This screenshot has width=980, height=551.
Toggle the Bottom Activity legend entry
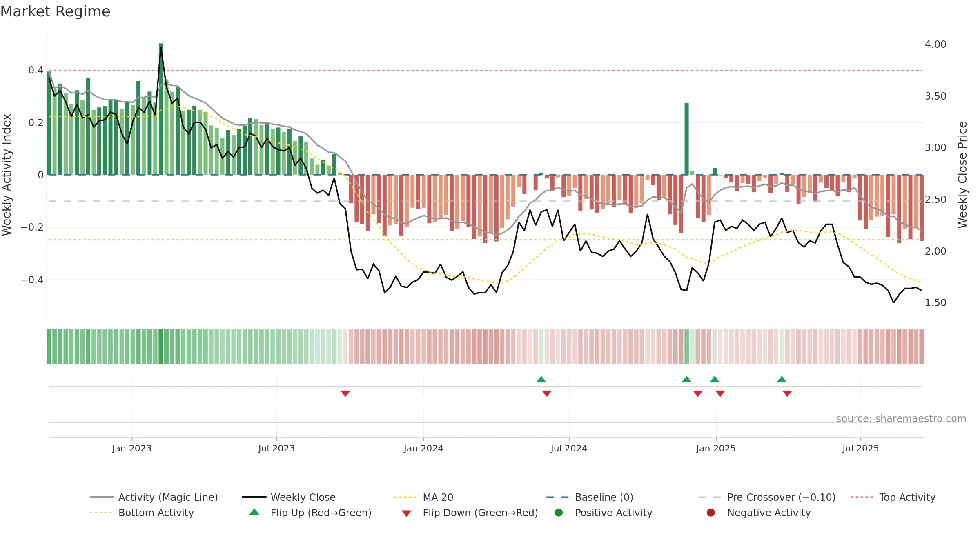coord(142,513)
